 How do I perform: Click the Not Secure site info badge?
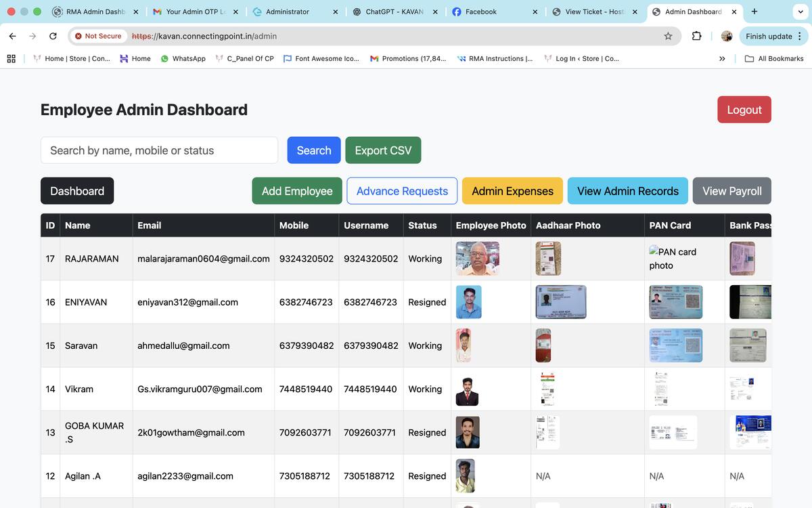pos(98,36)
